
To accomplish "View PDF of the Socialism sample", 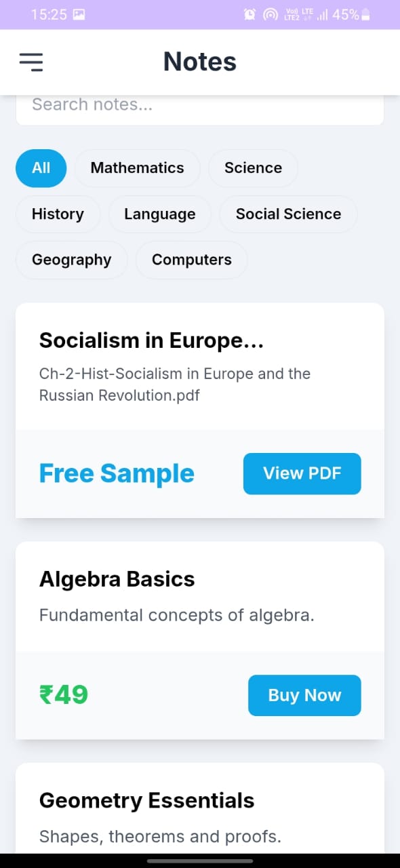I will pyautogui.click(x=302, y=473).
